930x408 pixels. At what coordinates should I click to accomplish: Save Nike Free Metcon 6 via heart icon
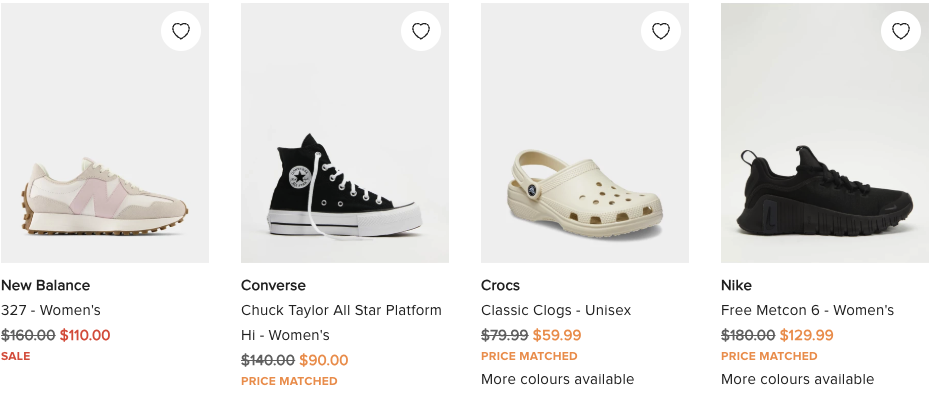click(901, 31)
